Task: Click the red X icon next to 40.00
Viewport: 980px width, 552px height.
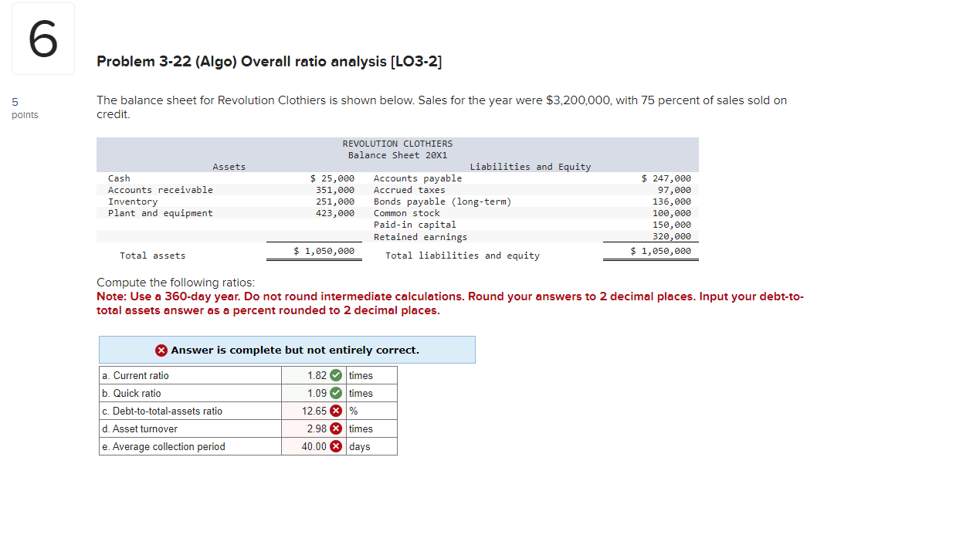Action: 336,446
